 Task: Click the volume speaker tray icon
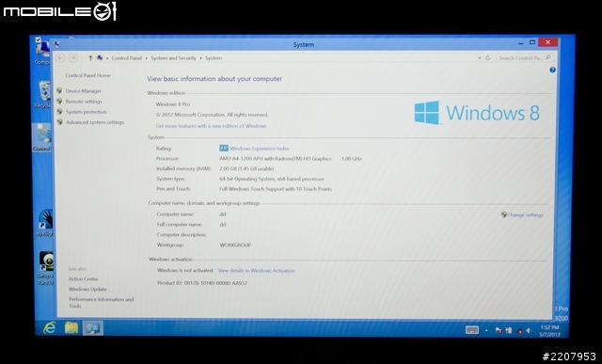529,330
